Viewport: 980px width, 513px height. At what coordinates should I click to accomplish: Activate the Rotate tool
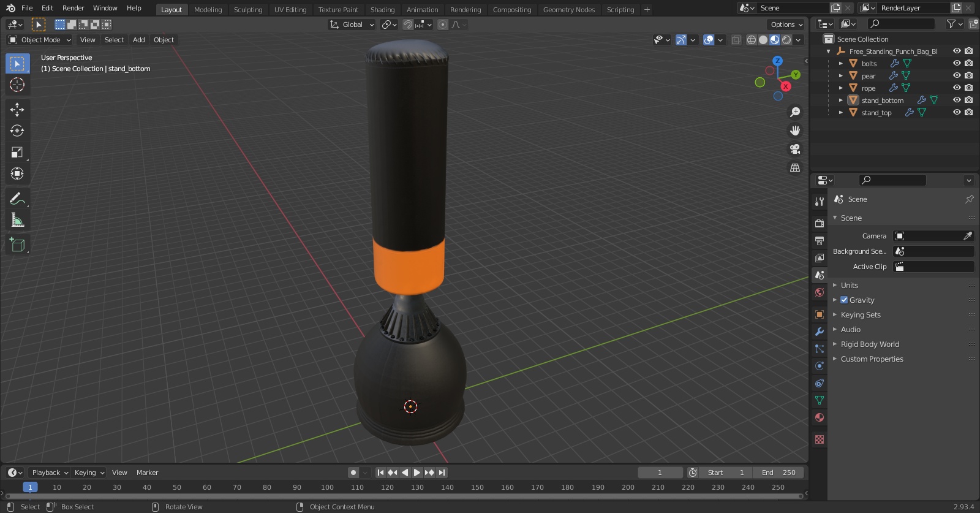coord(17,131)
